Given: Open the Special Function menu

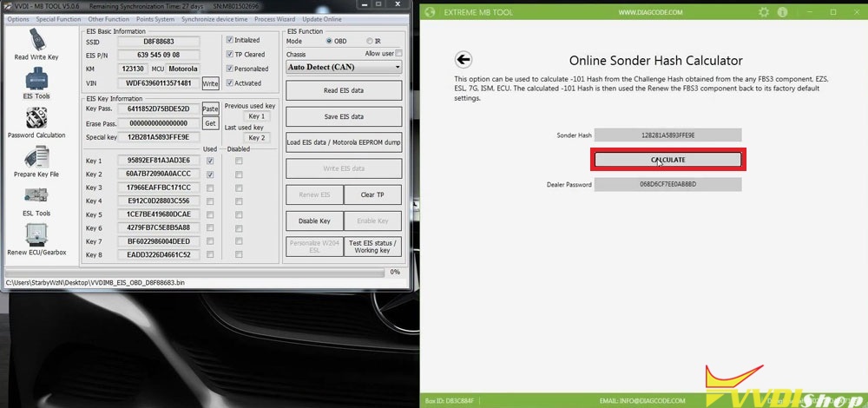Looking at the screenshot, I should coord(58,19).
